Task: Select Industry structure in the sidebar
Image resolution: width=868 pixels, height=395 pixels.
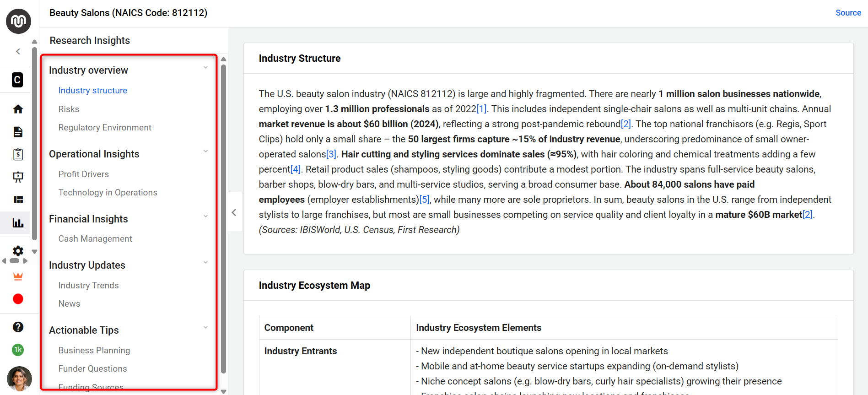Action: 93,90
